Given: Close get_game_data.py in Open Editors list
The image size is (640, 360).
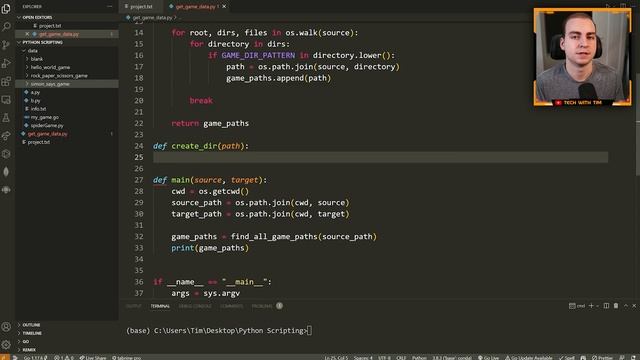Looking at the screenshot, I should coord(27,34).
